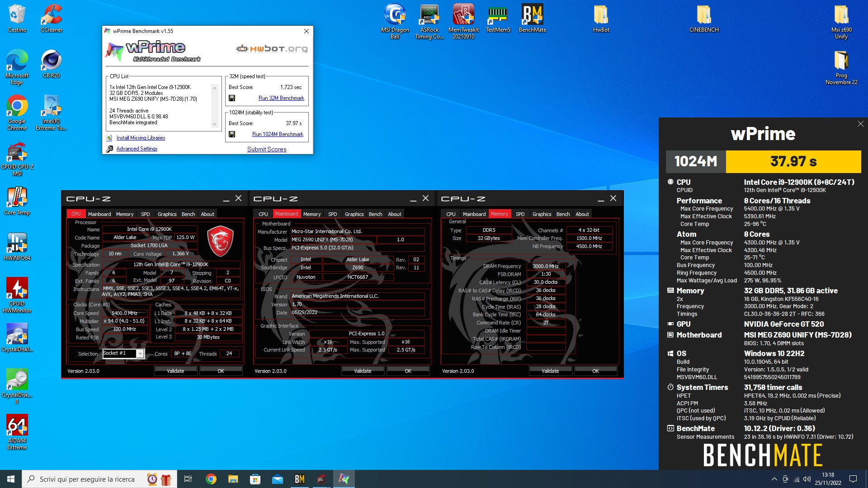Click Run 1024M Benchmark link
The image size is (868, 488).
pyautogui.click(x=278, y=134)
